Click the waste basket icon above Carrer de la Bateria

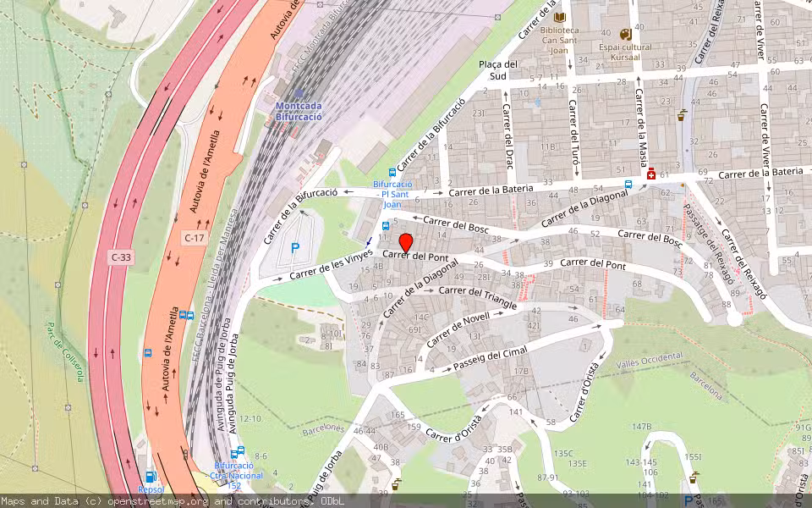point(681,118)
